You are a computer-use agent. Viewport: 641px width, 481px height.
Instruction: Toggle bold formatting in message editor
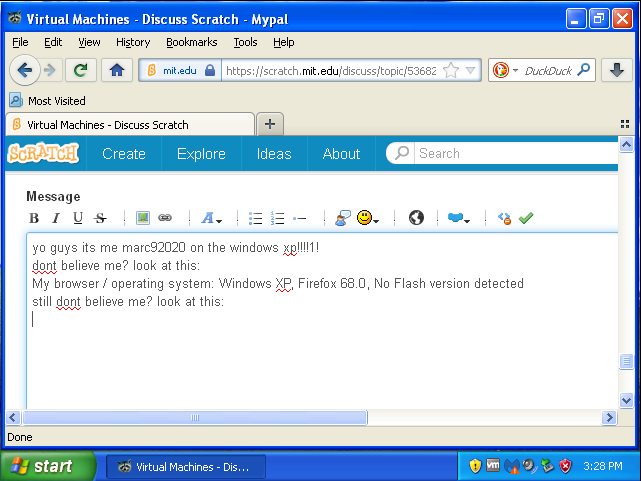(x=34, y=218)
